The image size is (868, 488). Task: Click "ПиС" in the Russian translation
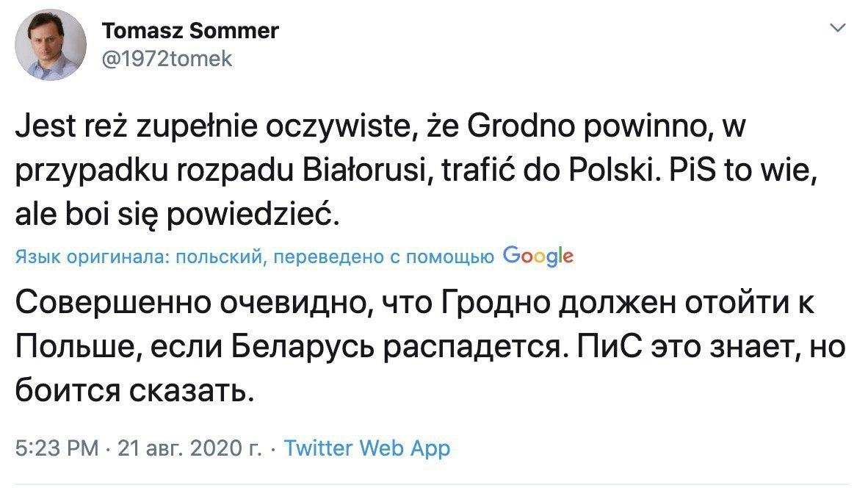602,345
